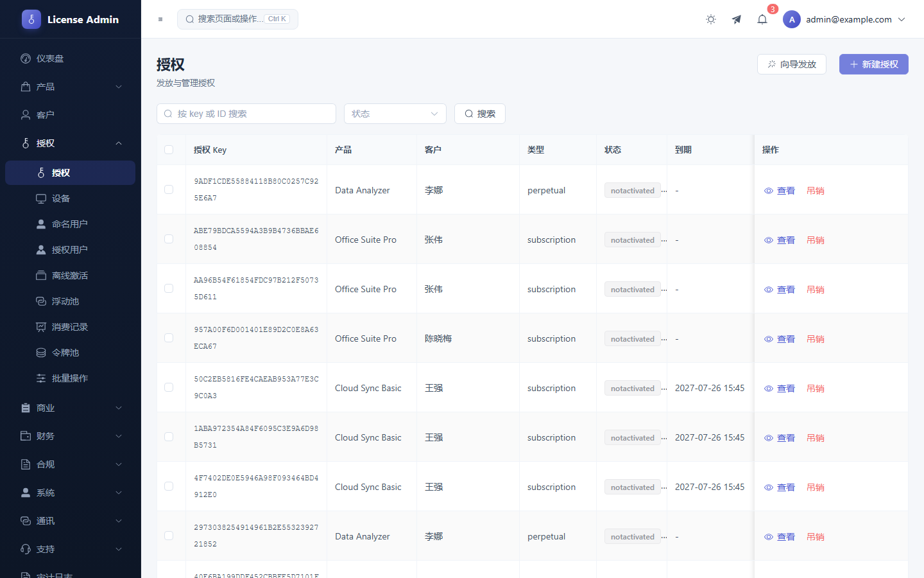Expand the 产品 products sidebar menu
This screenshot has height=578, width=924.
[x=71, y=87]
